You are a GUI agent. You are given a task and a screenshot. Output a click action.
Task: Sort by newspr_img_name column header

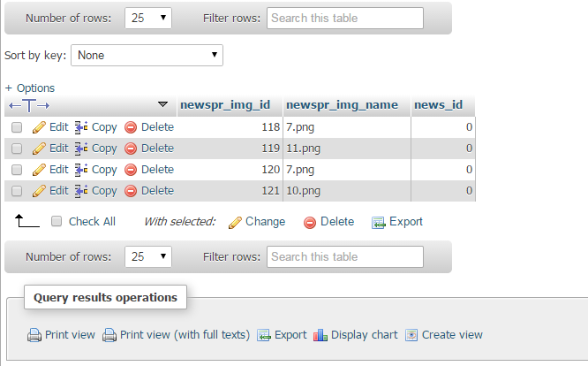tap(342, 104)
